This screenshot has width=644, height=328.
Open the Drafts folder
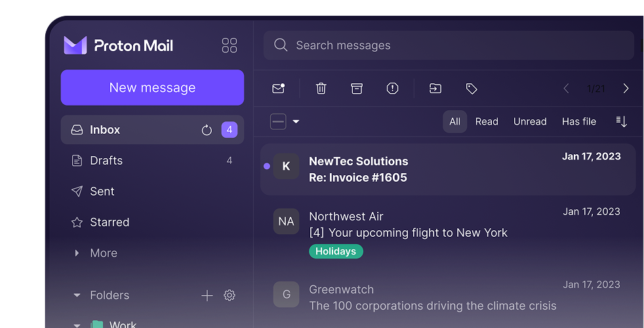pos(106,161)
